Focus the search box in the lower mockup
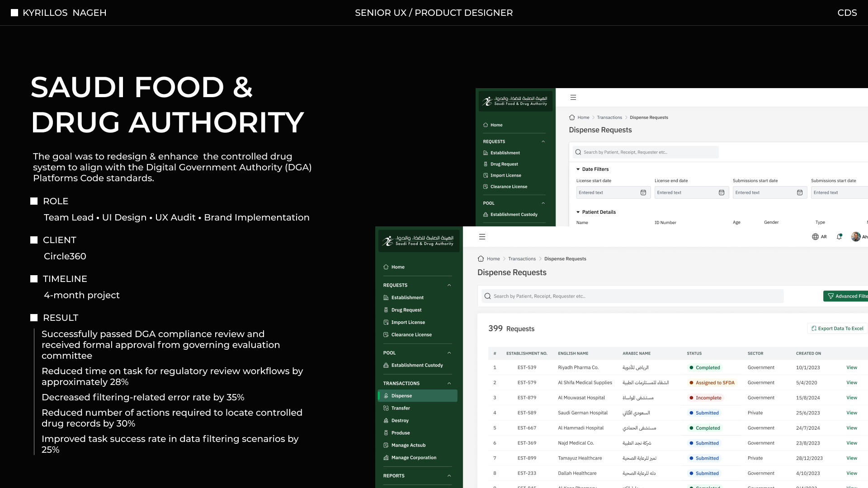The height and width of the screenshot is (488, 868). (x=632, y=296)
